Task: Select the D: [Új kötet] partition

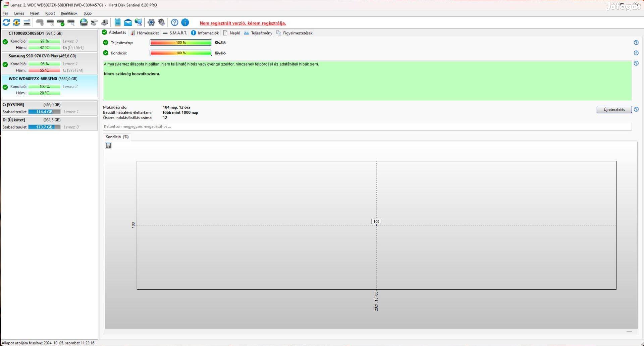Action: (x=49, y=123)
